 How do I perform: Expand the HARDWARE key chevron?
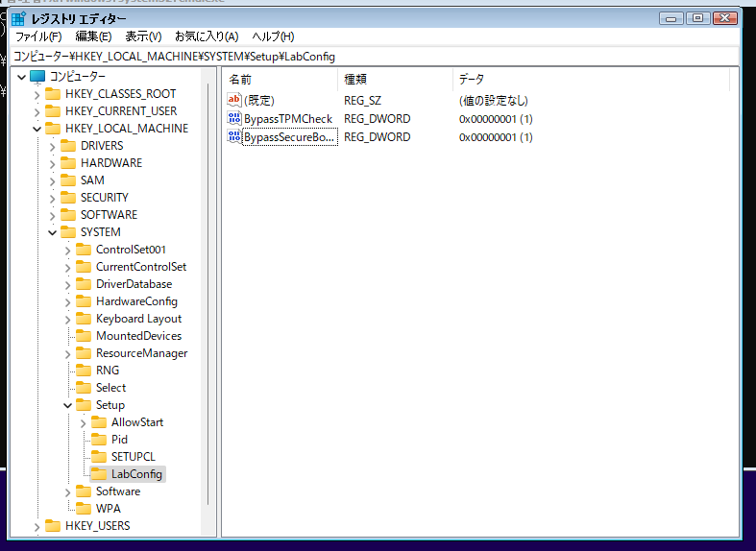[x=53, y=164]
